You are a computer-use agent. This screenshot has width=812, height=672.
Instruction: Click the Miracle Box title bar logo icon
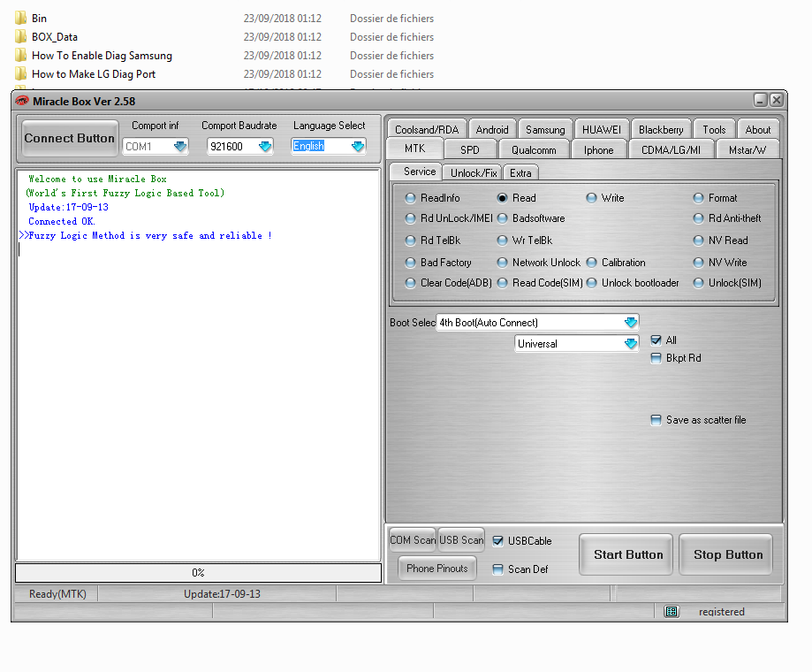pyautogui.click(x=21, y=101)
